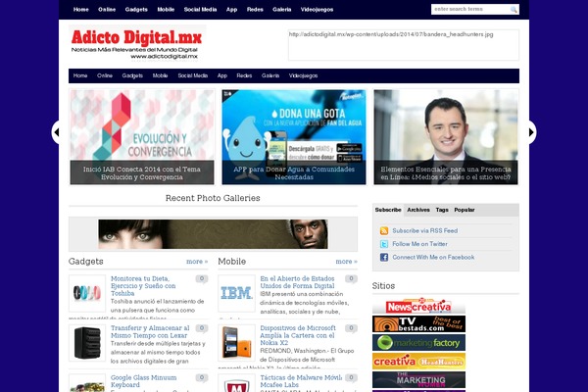
Task: Open Dispositivos de Microsoft Nokia X2 article
Action: (298, 335)
